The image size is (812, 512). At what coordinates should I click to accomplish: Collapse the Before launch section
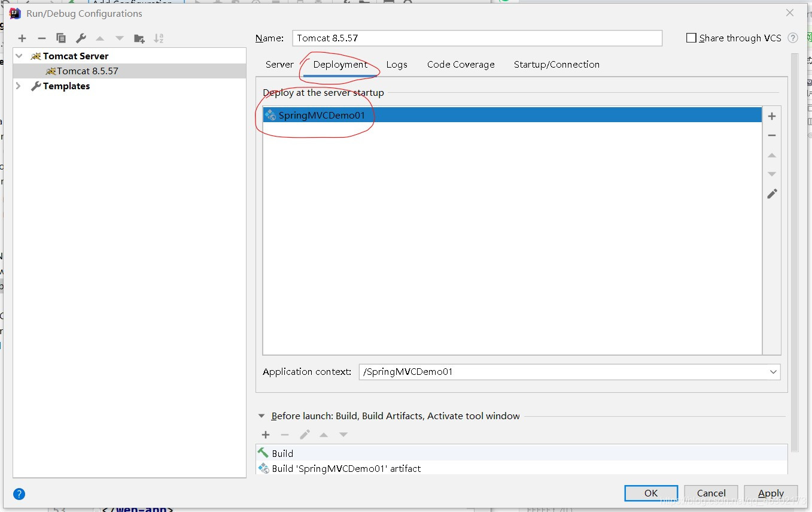click(x=261, y=416)
